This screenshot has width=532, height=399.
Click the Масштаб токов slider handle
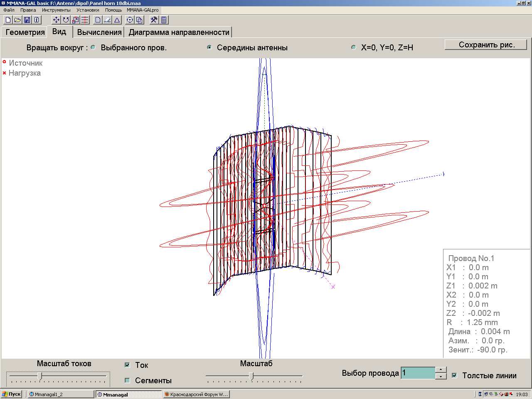pos(40,376)
